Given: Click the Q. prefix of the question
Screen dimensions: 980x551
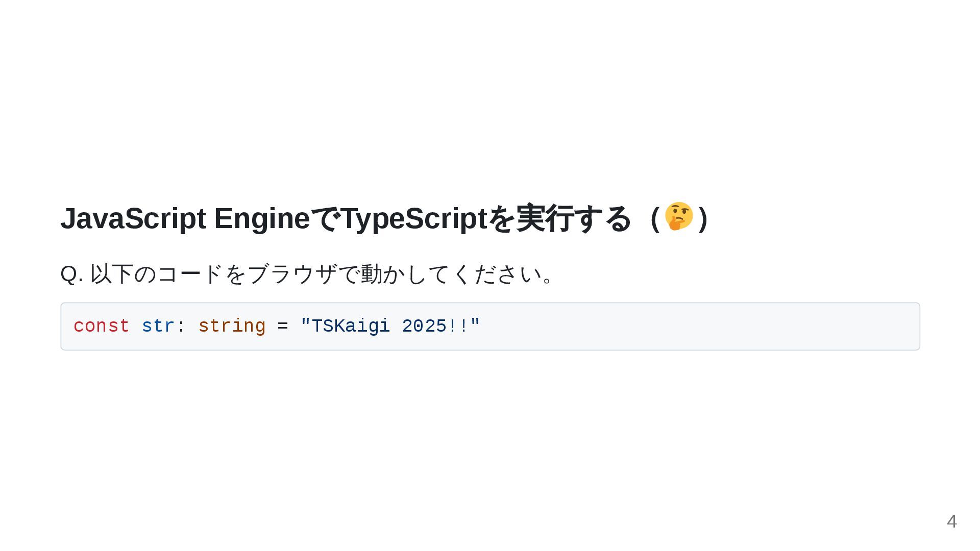Looking at the screenshot, I should click(x=71, y=274).
